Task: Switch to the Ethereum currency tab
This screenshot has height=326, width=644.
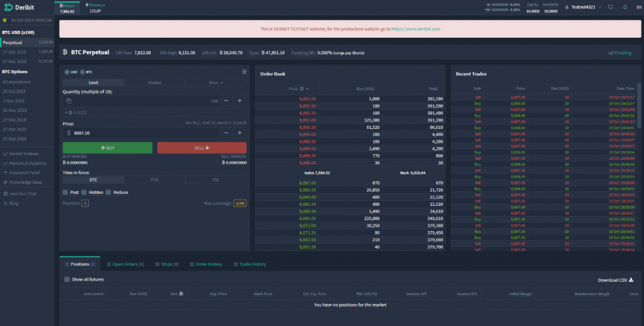Action: (x=96, y=8)
